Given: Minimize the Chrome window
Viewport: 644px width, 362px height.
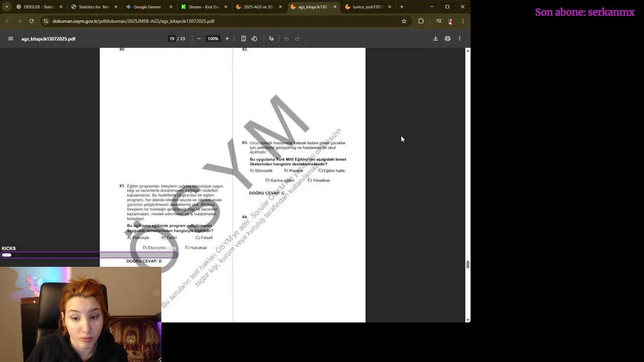Looking at the screenshot, I should (432, 7).
